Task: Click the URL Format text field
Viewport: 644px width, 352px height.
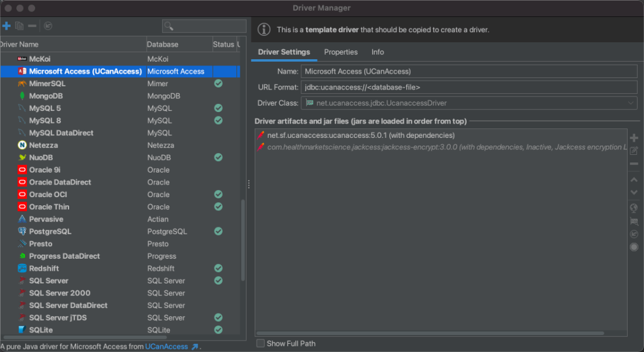Action: (469, 88)
